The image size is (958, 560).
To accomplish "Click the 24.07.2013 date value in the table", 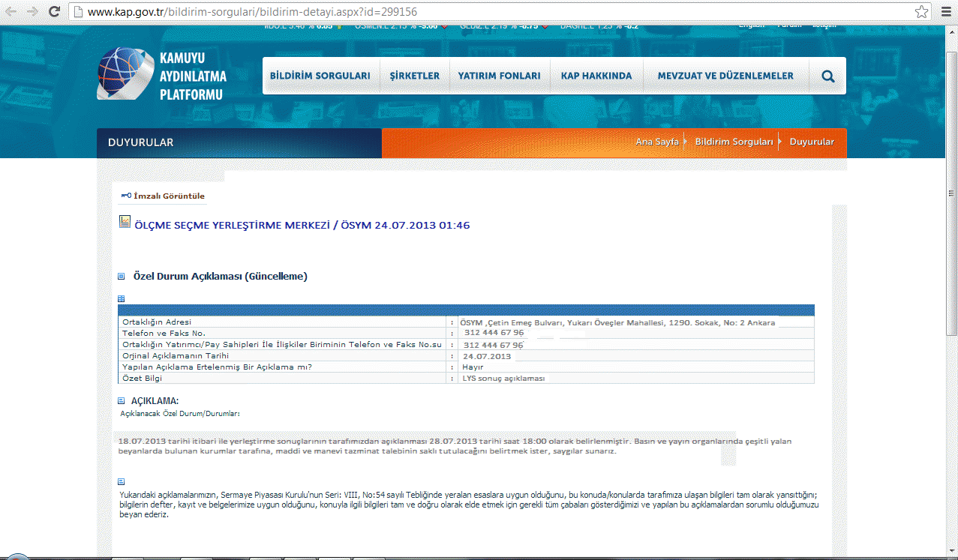I will [487, 357].
